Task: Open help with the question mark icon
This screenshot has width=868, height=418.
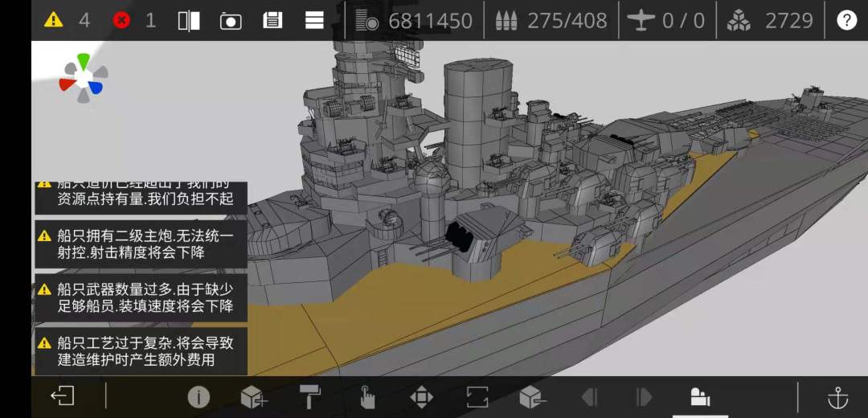Action: click(845, 21)
